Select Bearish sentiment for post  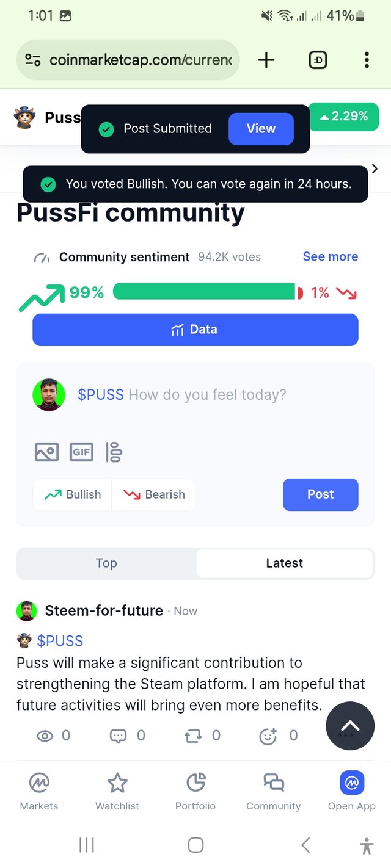tap(154, 494)
